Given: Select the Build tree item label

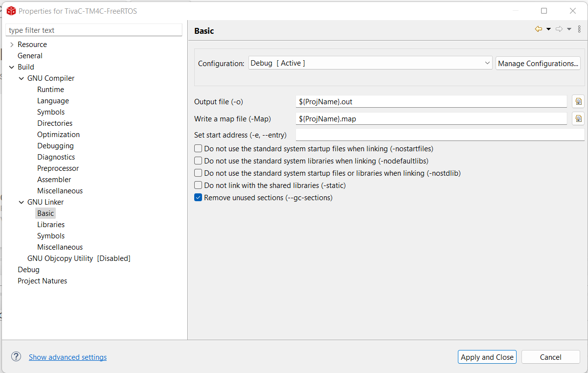Looking at the screenshot, I should pyautogui.click(x=26, y=67).
